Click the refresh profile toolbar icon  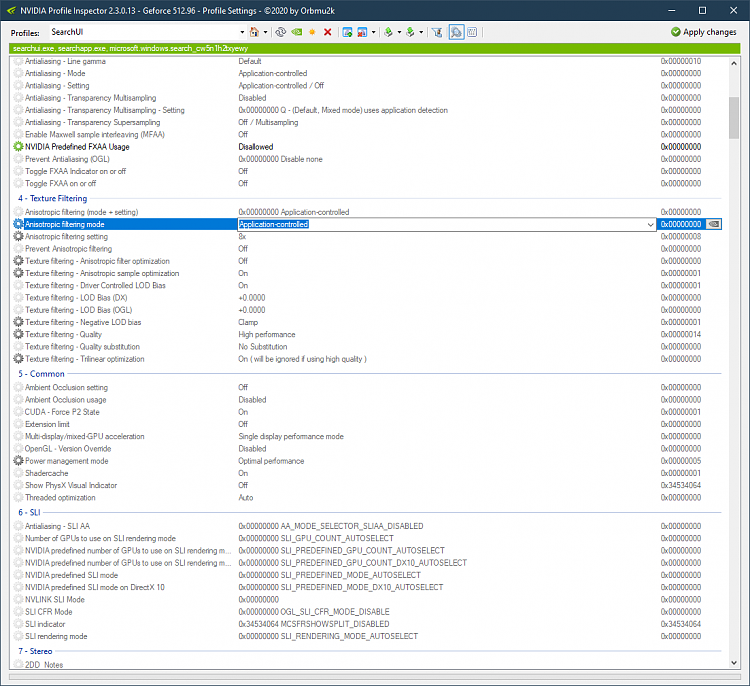280,32
